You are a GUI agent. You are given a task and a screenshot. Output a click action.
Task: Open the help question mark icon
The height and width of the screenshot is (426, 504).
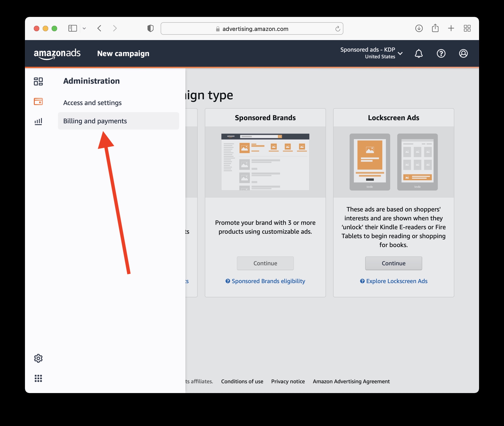click(x=441, y=53)
